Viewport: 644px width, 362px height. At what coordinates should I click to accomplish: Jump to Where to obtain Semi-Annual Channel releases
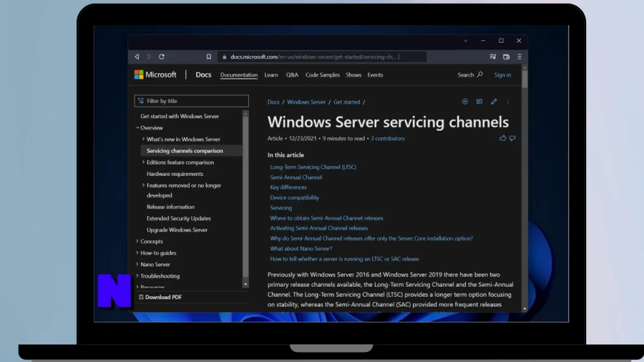pos(326,218)
